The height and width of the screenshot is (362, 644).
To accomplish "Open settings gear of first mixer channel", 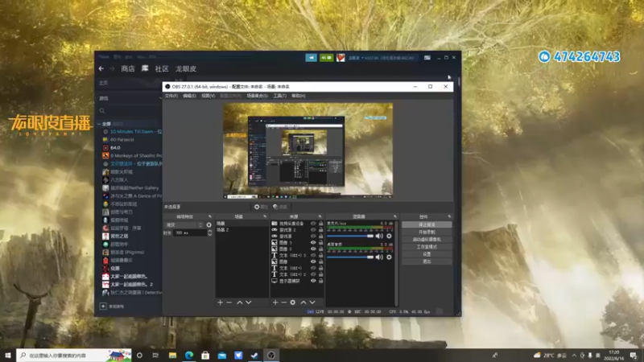I will pyautogui.click(x=389, y=236).
